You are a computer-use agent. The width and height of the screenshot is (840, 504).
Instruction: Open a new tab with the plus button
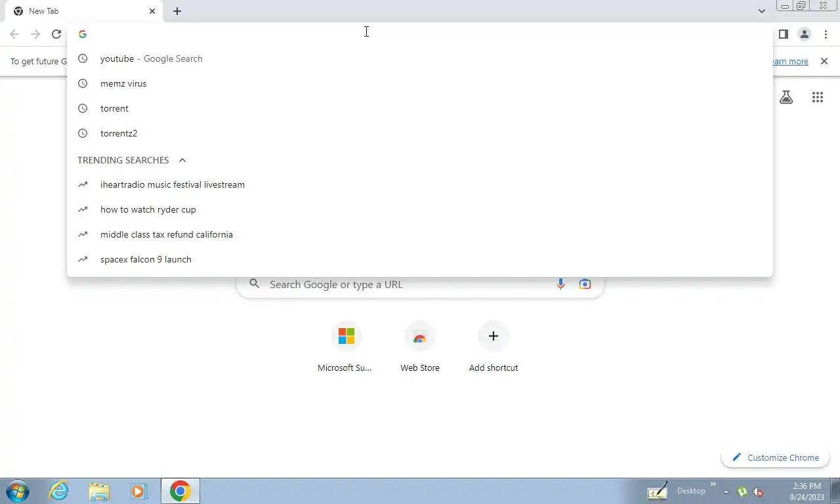[177, 11]
